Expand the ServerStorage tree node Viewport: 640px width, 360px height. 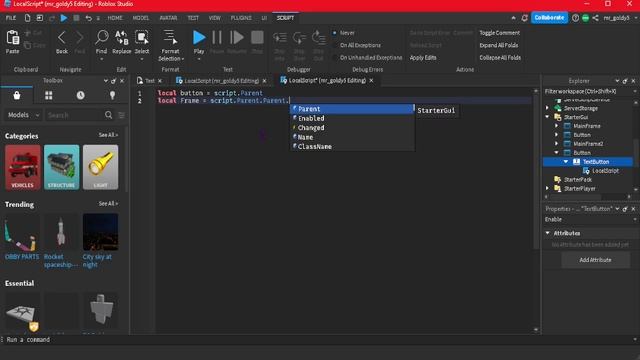click(x=547, y=108)
